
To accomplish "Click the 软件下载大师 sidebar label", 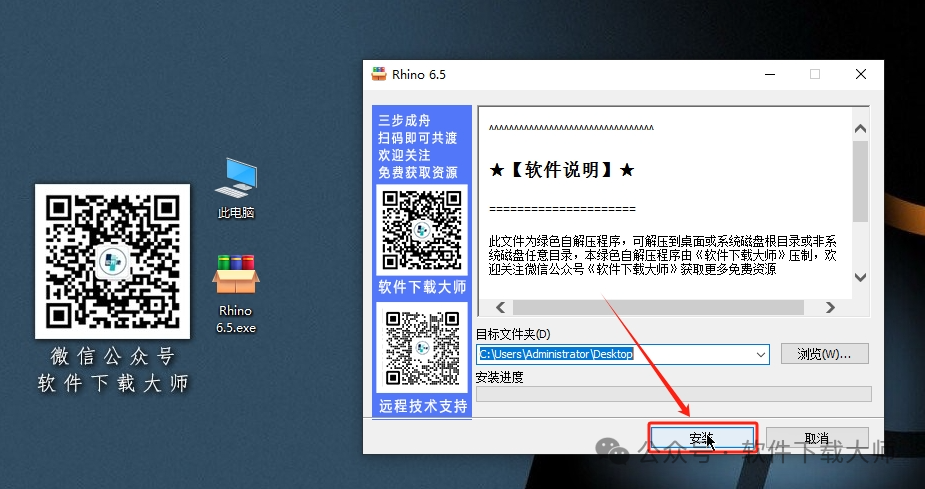I will [x=422, y=287].
